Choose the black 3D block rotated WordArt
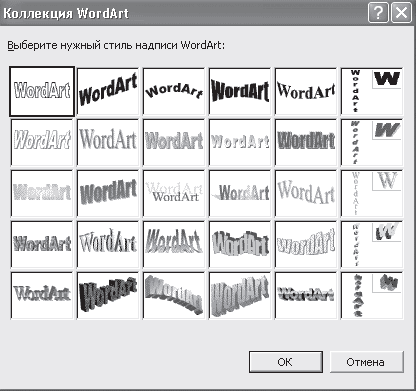 pyautogui.click(x=108, y=295)
